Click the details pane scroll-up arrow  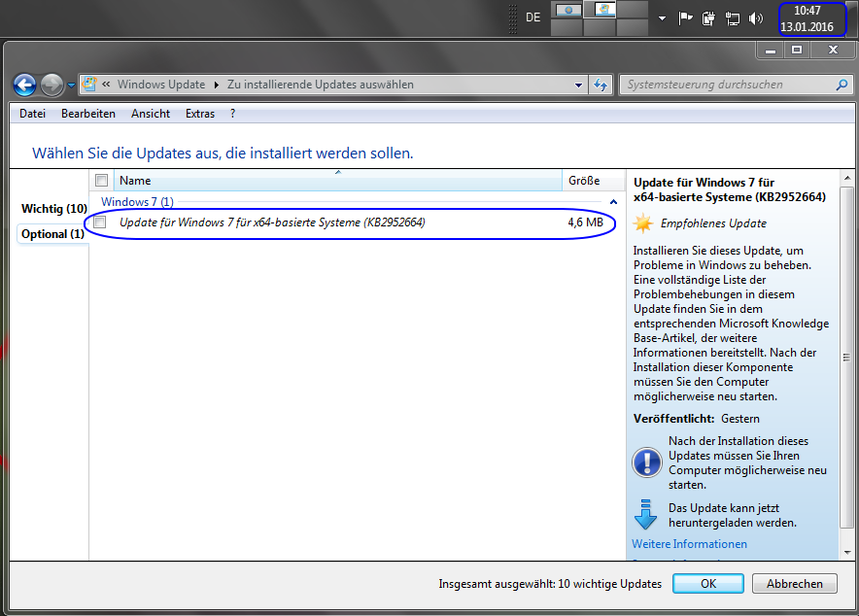coord(847,179)
